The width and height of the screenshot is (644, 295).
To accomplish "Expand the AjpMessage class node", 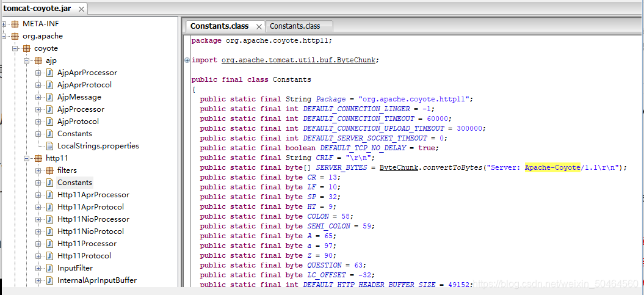I will (38, 97).
